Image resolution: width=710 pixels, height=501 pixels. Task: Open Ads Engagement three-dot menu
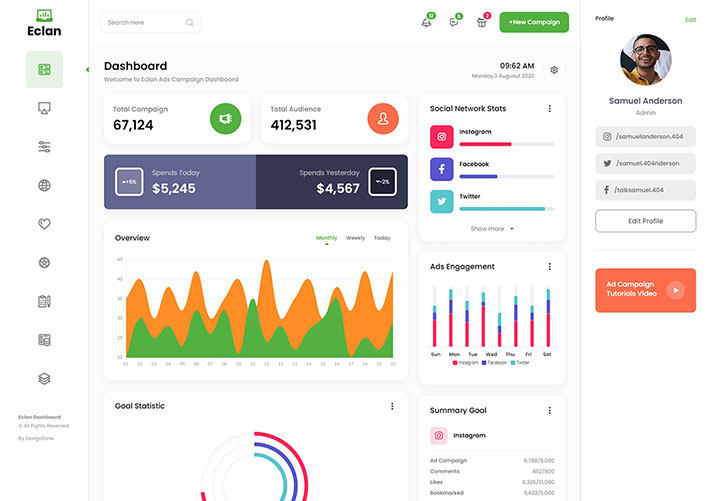point(549,267)
